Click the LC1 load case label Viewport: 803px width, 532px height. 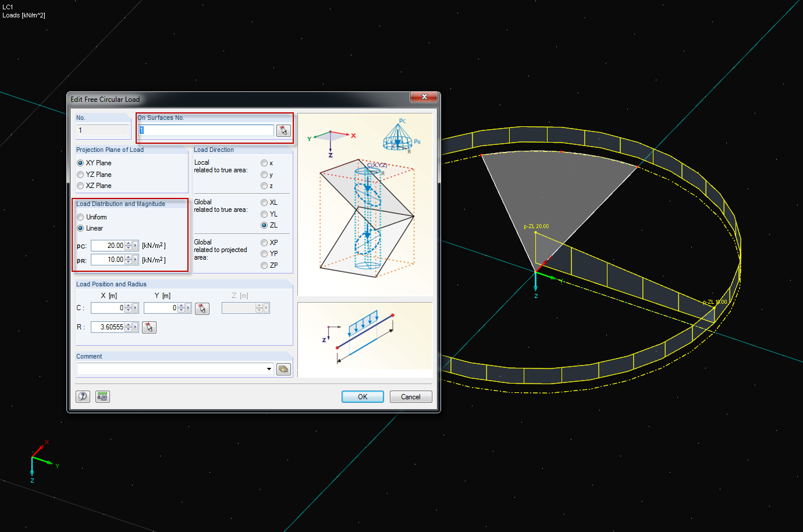coord(8,8)
